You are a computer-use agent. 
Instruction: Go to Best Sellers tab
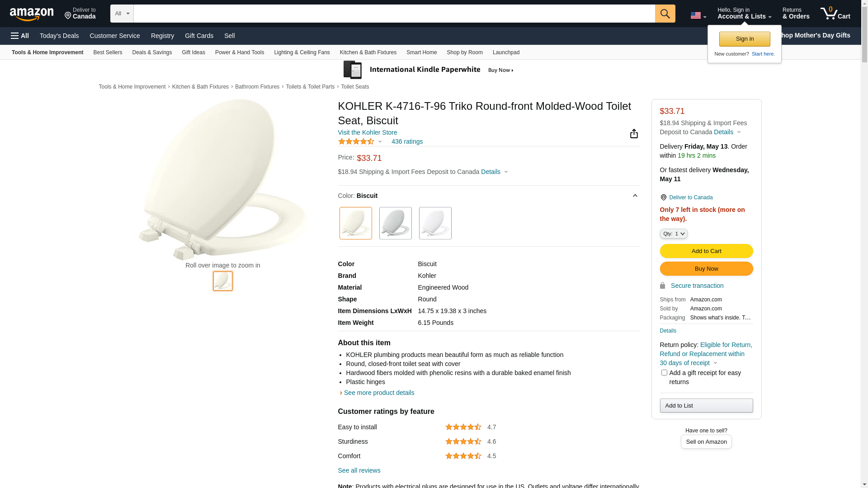tap(108, 52)
